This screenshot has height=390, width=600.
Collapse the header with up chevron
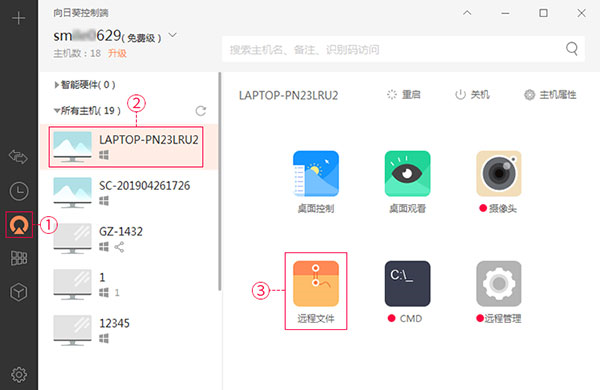(x=467, y=13)
